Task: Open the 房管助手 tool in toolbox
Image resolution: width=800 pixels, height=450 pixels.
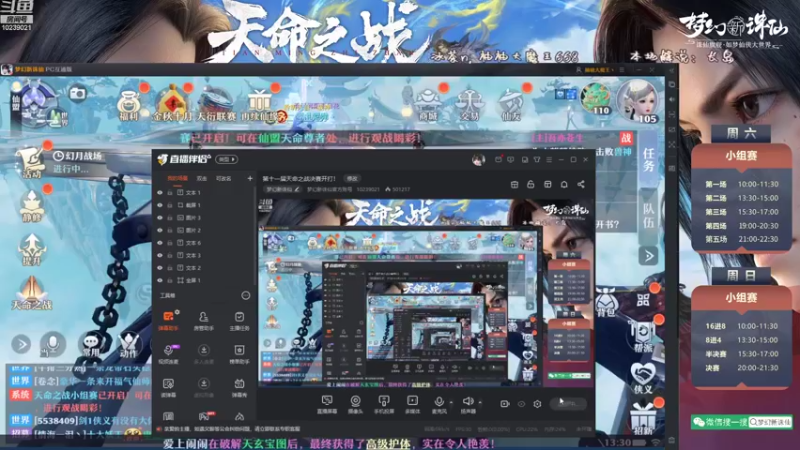Action: (204, 321)
